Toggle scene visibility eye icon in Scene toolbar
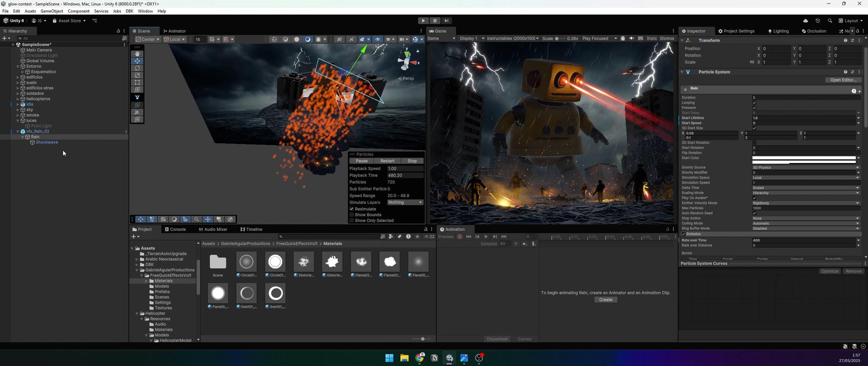Image resolution: width=868 pixels, height=366 pixels. tap(377, 39)
